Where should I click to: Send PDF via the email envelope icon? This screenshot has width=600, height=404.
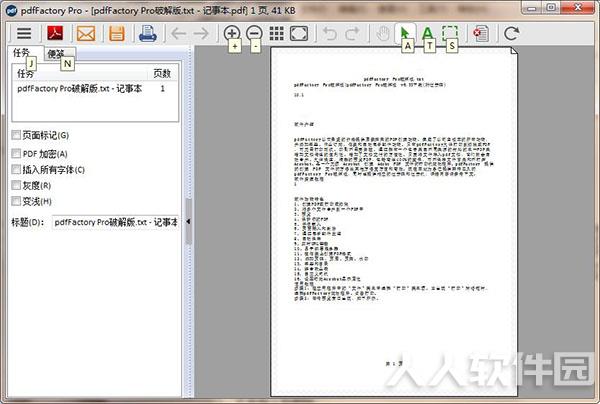point(86,34)
